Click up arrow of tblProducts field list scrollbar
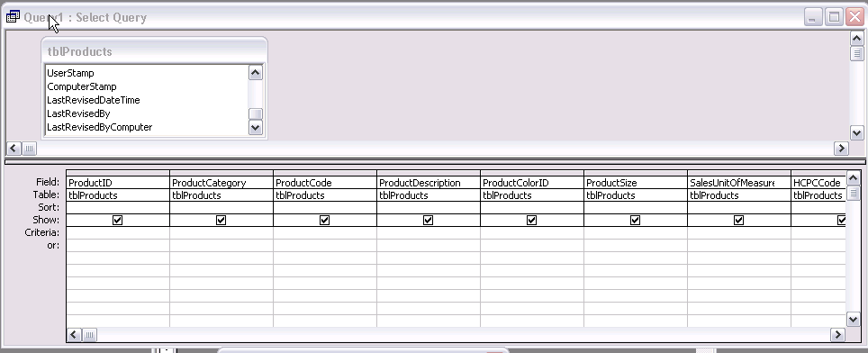The image size is (868, 353). (255, 72)
